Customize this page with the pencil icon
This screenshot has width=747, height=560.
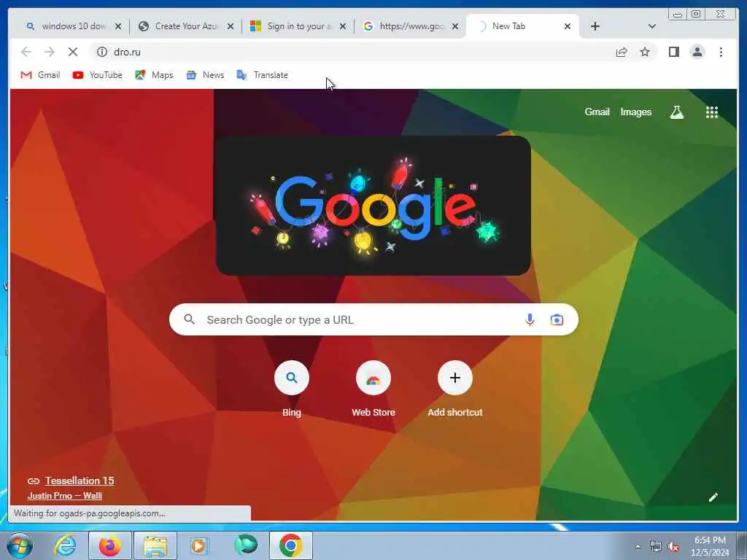pos(713,497)
